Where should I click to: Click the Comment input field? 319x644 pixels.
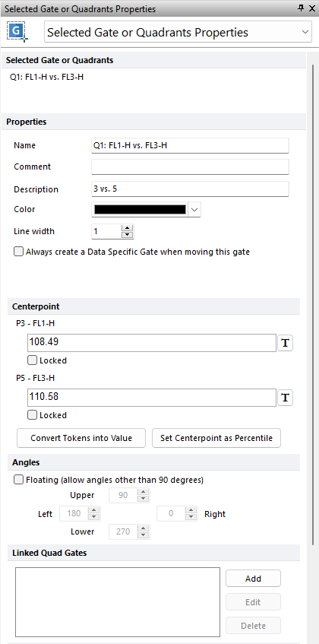point(190,167)
